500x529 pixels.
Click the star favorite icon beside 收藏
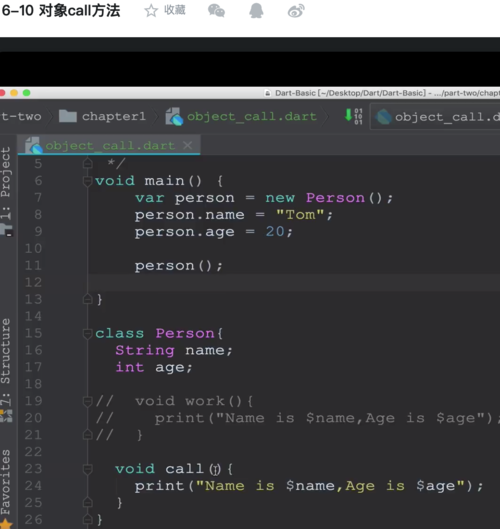tap(151, 10)
